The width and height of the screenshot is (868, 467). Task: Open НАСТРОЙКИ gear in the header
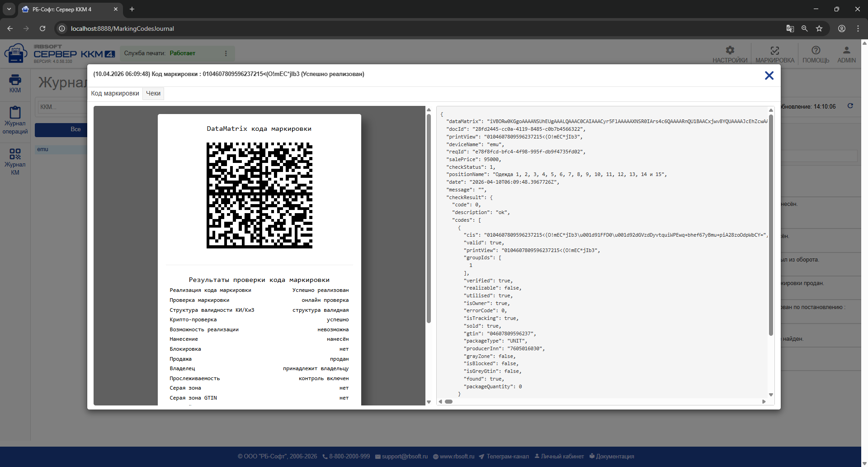coord(730,54)
